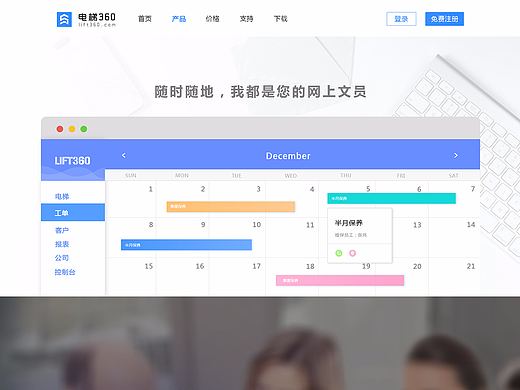Viewport: 520px width, 390px height.
Task: Select calendar date 14
Action: coord(471,225)
